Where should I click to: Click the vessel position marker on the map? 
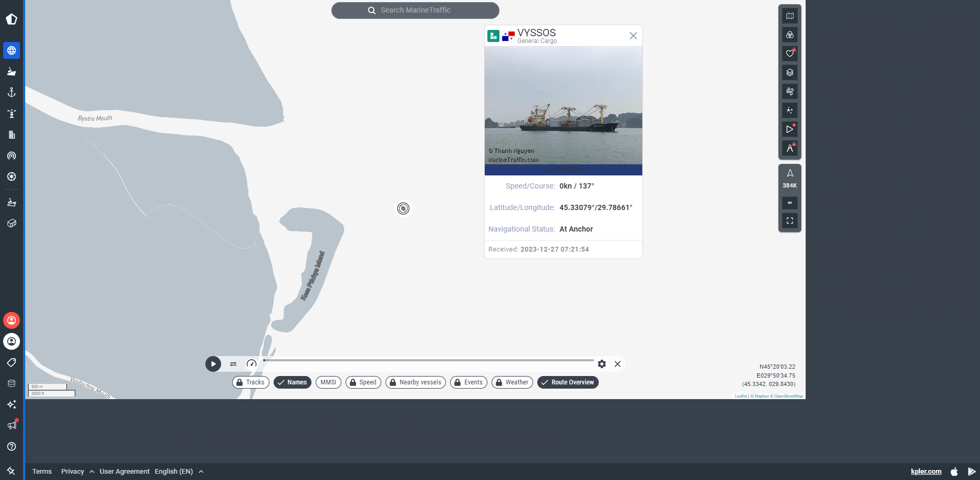[403, 208]
